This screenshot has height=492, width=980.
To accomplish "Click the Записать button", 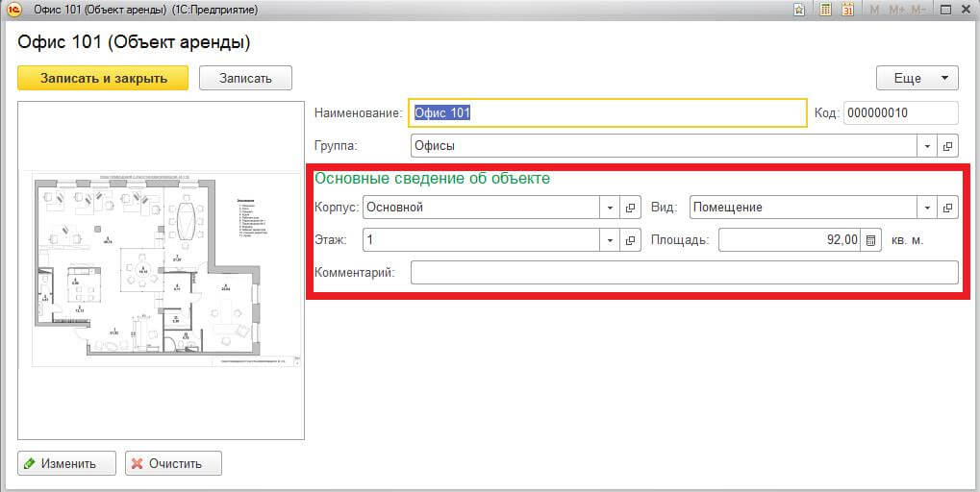I will click(x=245, y=78).
